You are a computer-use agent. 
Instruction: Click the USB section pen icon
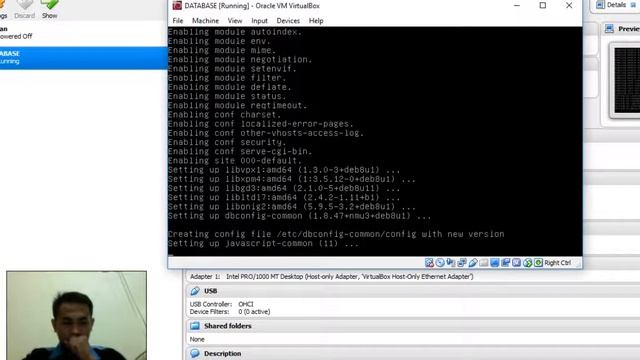[195, 291]
